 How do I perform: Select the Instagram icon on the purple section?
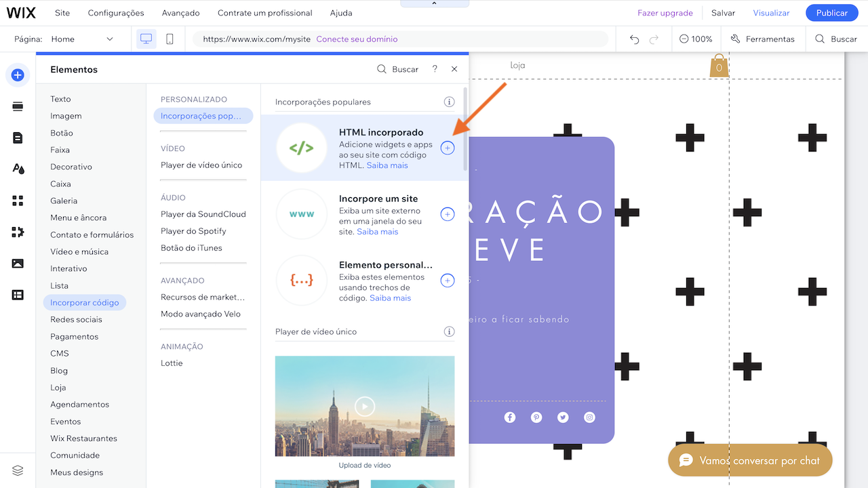click(x=589, y=417)
